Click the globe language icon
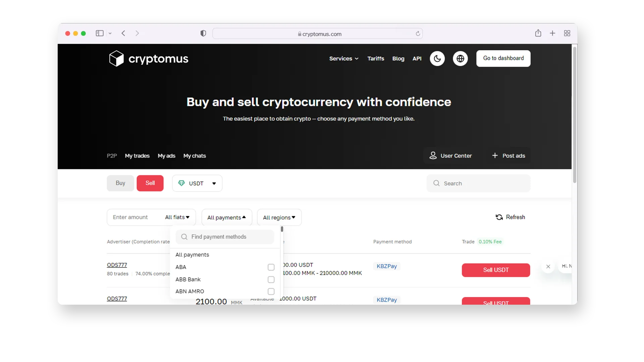 pos(460,58)
